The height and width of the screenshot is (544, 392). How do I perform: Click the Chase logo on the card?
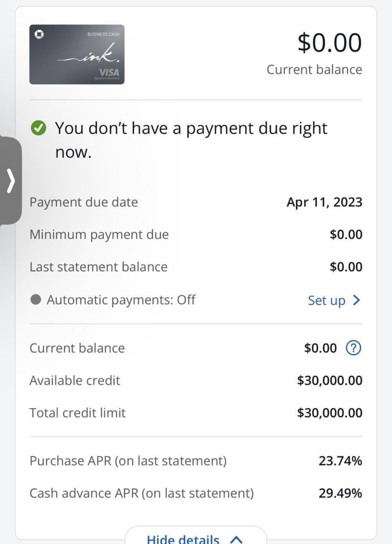tap(39, 34)
